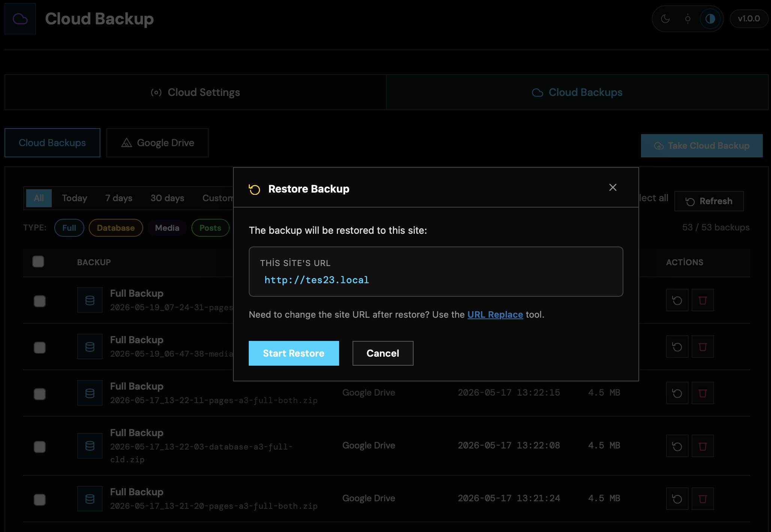Click the 53 / 53 backups counter
The height and width of the screenshot is (532, 771).
[716, 227]
